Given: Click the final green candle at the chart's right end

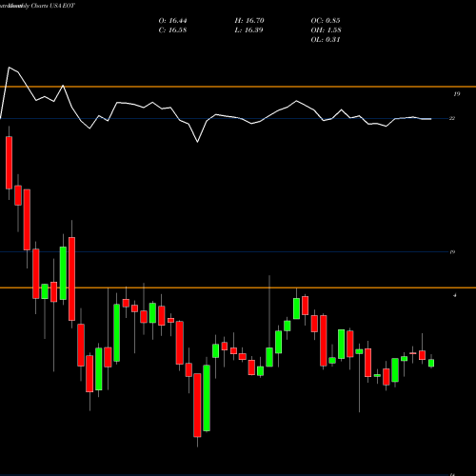Looking at the screenshot, I should click(431, 363).
